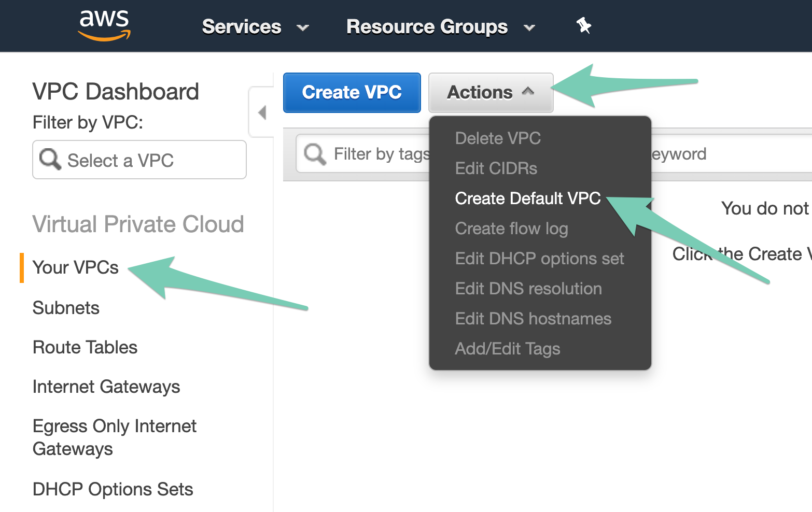Focus the Filter by tags search field
This screenshot has height=512, width=812.
[554, 154]
